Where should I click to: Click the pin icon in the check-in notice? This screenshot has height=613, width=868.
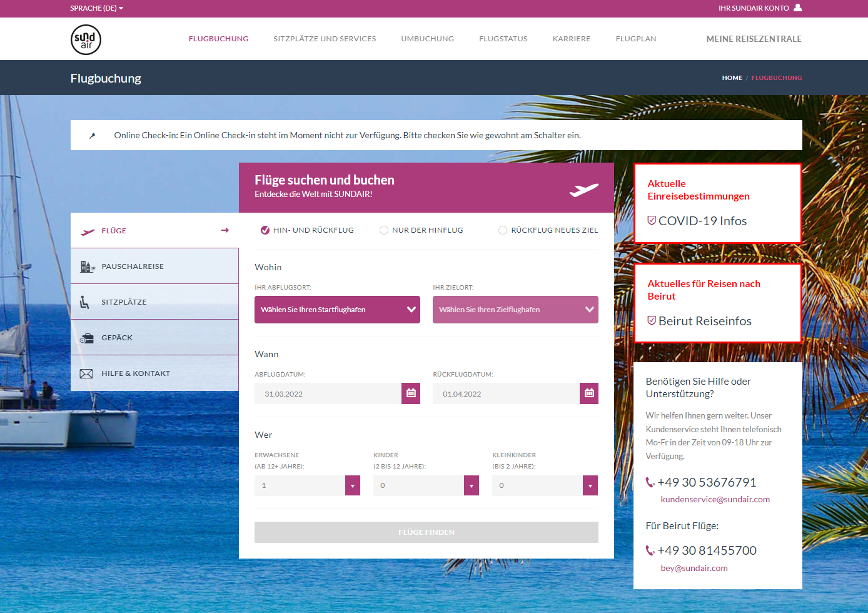point(93,136)
